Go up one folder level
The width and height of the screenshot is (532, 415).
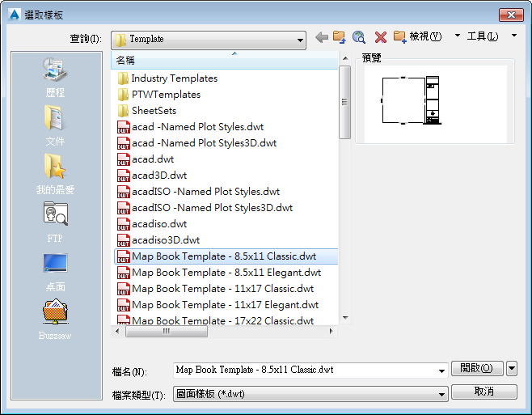[x=340, y=37]
